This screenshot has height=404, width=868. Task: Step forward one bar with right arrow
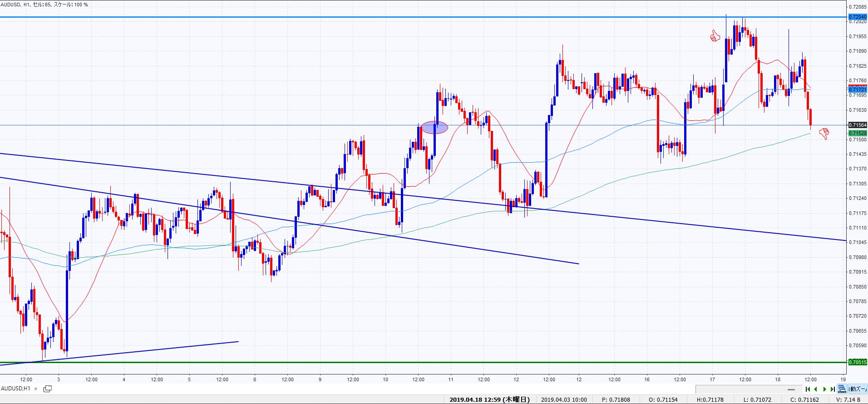pos(824,389)
